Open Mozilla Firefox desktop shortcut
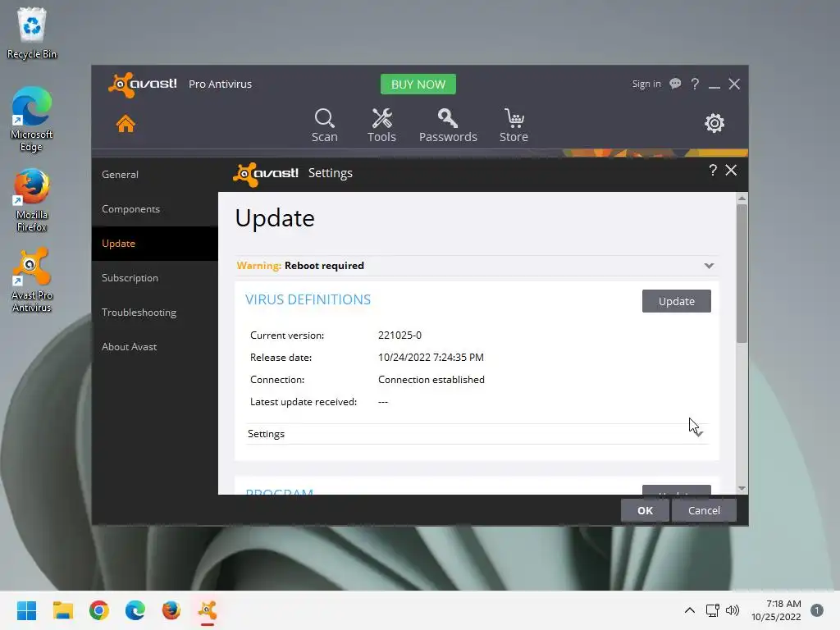 point(32,200)
